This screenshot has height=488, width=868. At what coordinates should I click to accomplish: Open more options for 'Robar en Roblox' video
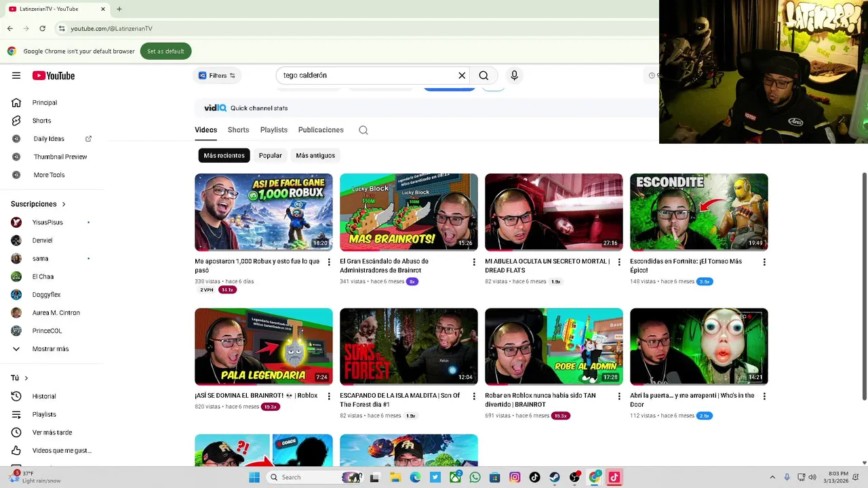point(619,396)
